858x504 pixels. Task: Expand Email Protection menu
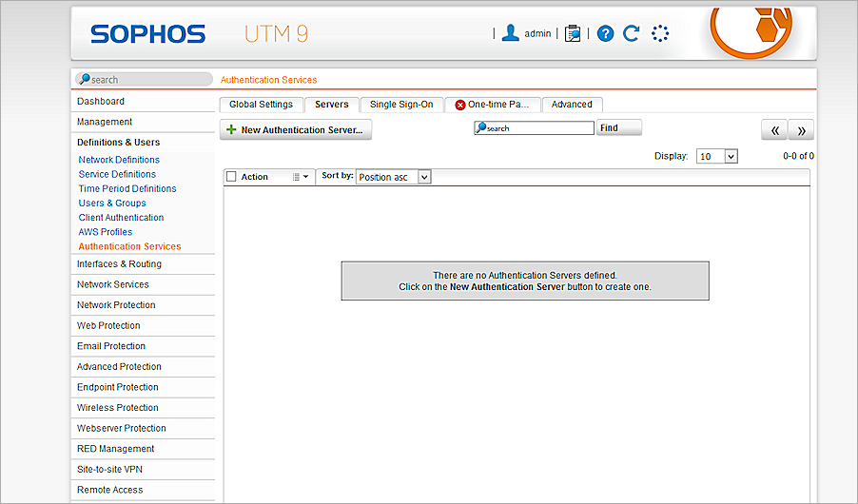click(143, 346)
